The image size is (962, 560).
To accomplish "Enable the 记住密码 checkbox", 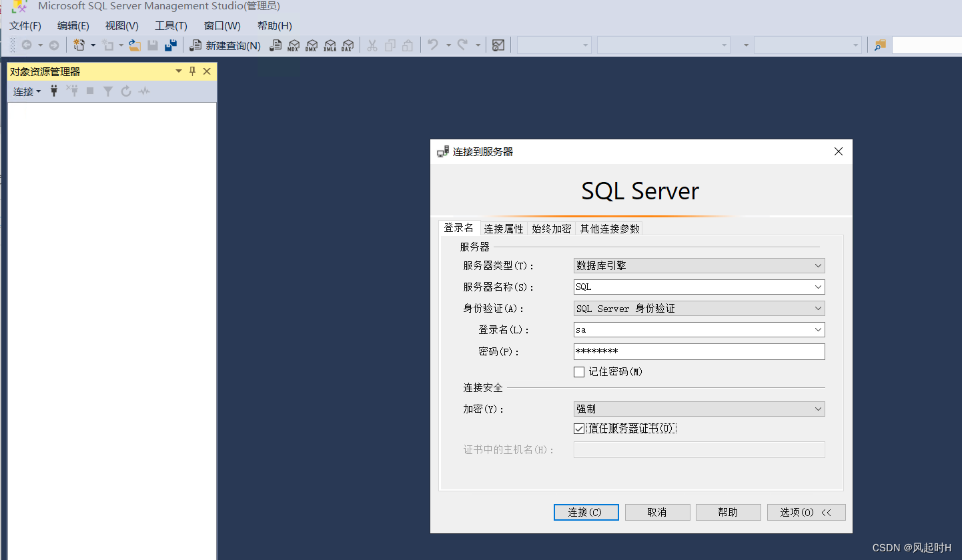I will 579,371.
